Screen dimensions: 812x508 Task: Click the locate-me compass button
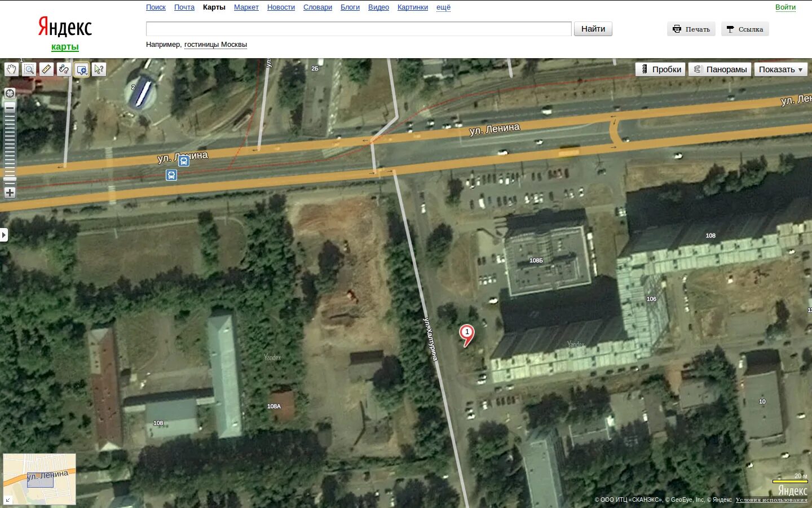[10, 93]
